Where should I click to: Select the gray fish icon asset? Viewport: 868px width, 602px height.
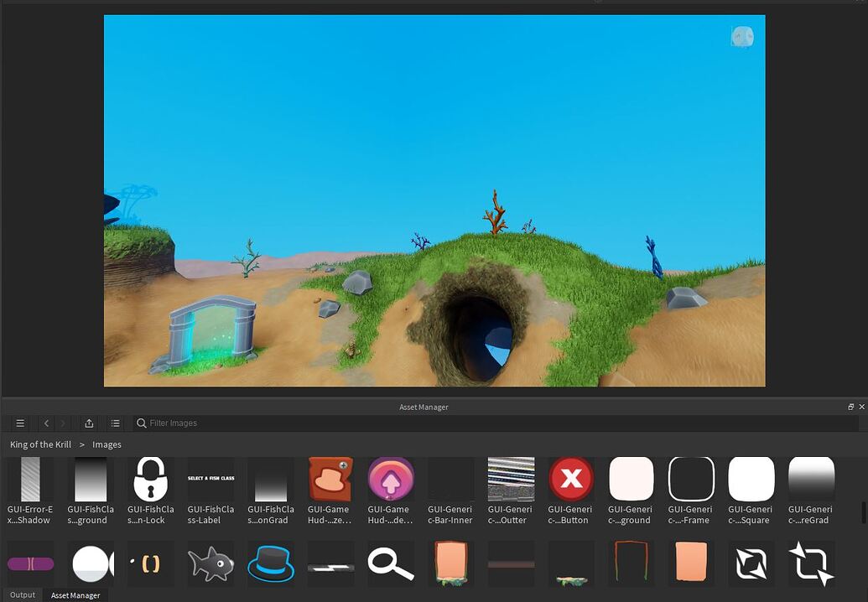[x=211, y=563]
